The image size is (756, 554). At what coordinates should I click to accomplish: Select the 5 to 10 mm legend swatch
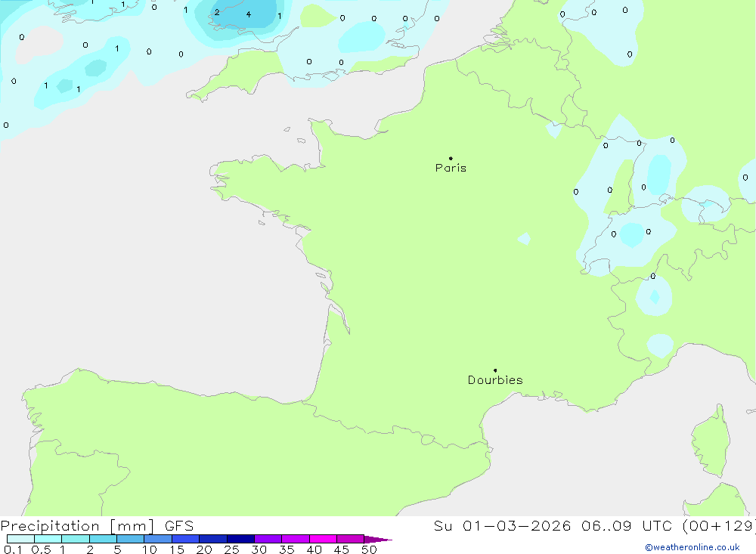click(x=130, y=539)
